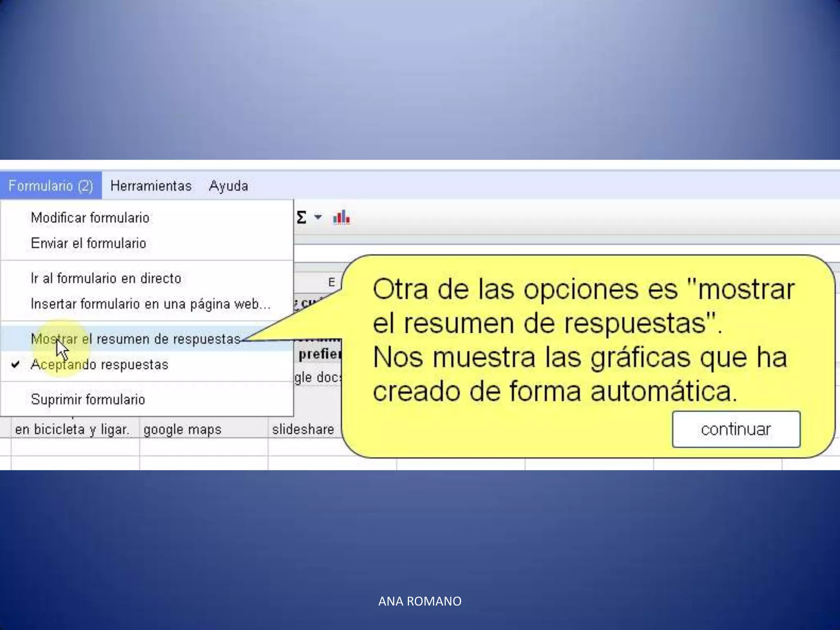Select Ir al formulario en directo

point(106,278)
